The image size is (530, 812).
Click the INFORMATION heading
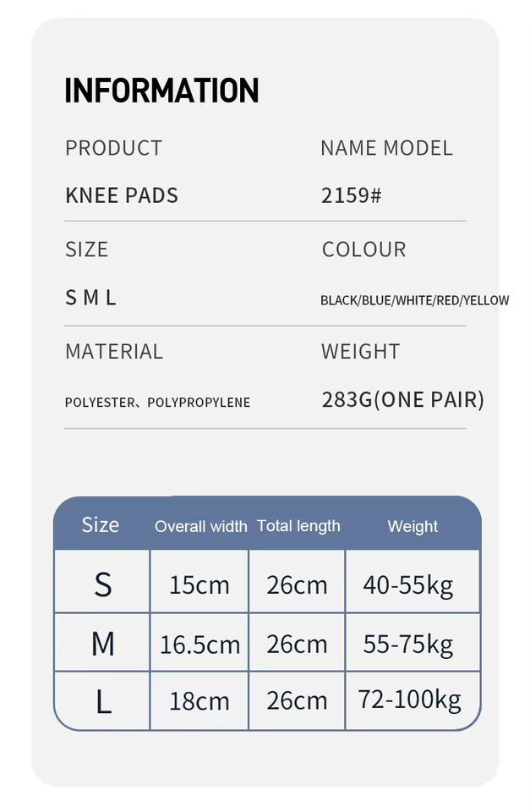pos(161,91)
